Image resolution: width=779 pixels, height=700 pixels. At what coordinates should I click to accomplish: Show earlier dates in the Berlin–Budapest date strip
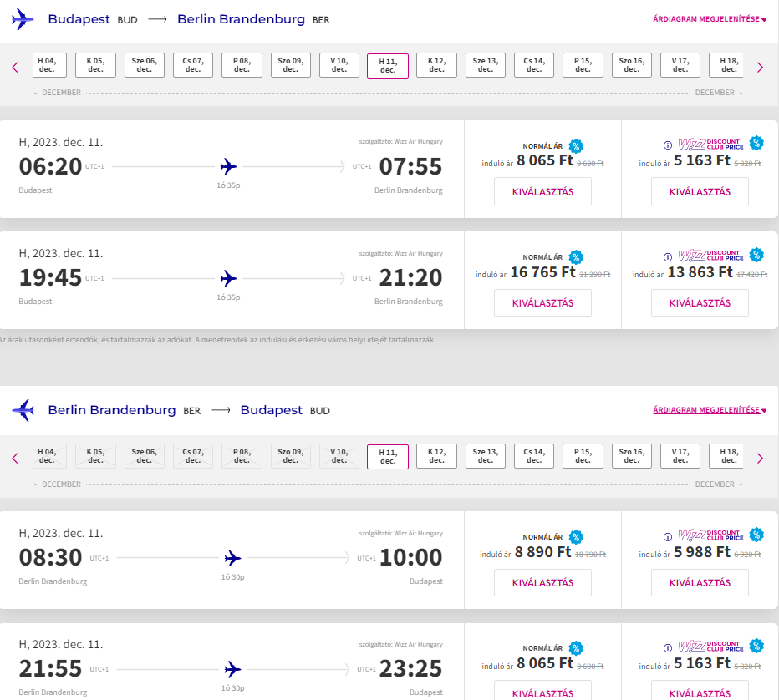(15, 459)
